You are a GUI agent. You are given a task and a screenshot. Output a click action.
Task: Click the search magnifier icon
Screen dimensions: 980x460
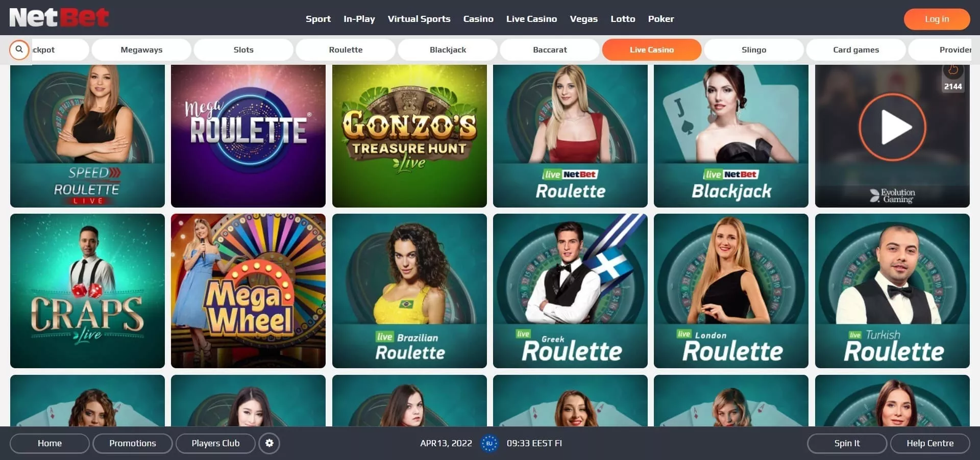pos(19,50)
